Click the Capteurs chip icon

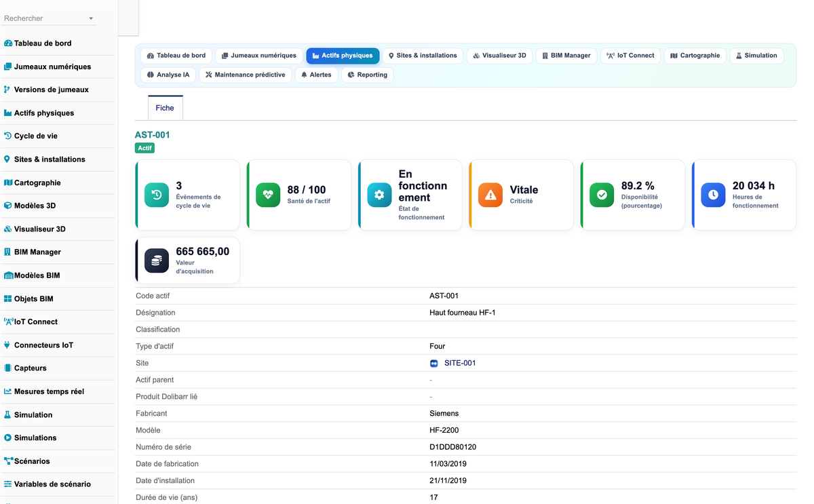[8, 368]
